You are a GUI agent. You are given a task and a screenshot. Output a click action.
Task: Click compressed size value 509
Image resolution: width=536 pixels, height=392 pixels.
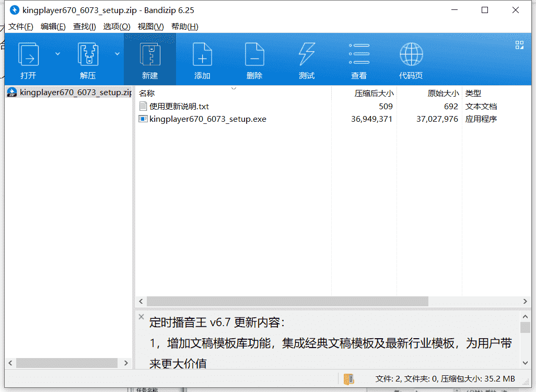pos(386,107)
